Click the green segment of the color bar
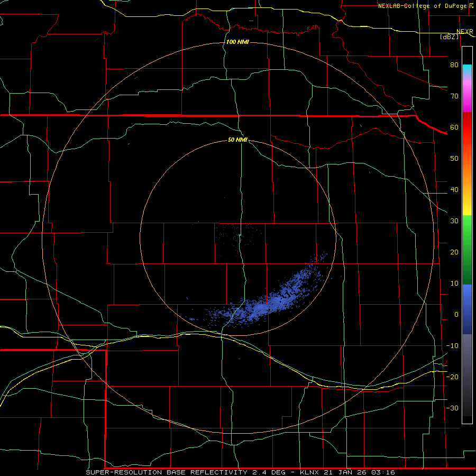 [x=467, y=250]
